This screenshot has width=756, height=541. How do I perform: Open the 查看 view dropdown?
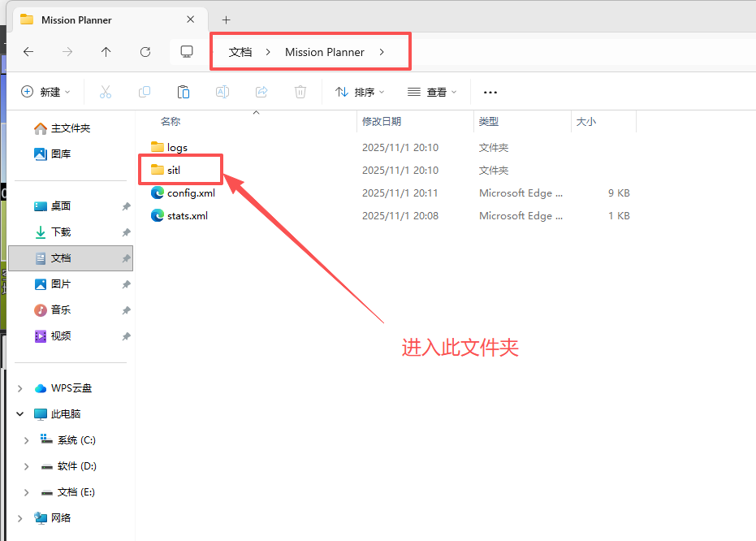tap(432, 92)
